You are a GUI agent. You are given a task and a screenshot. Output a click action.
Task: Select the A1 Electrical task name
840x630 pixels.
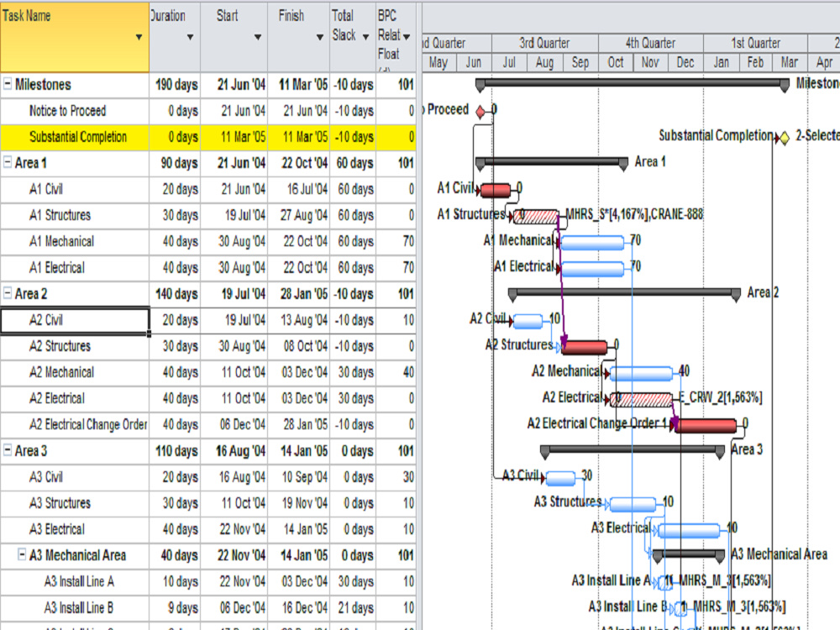[57, 268]
